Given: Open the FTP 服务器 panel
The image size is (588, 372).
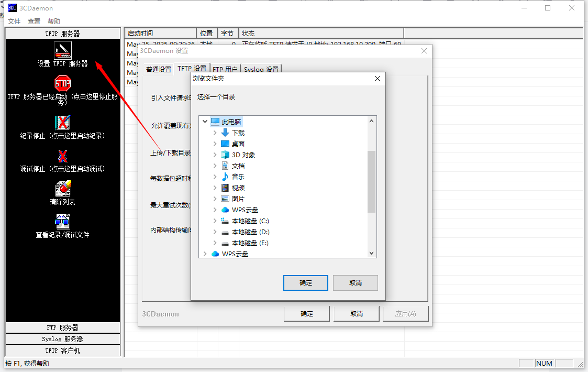Looking at the screenshot, I should 63,327.
